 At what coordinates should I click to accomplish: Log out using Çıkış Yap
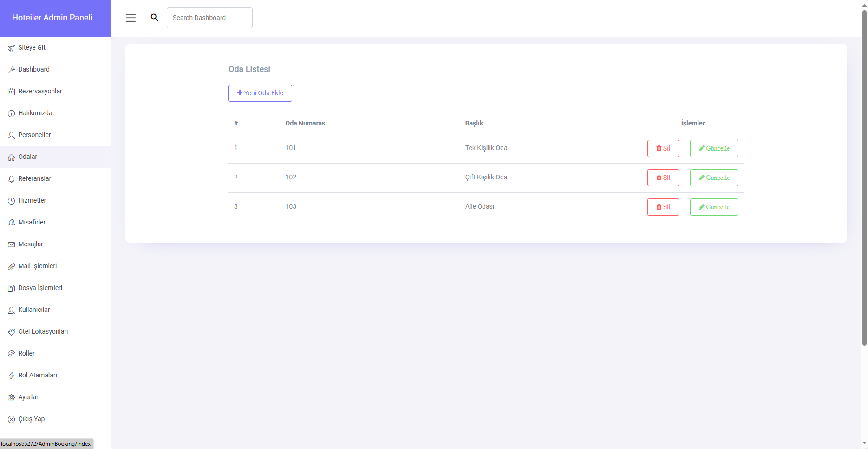click(x=31, y=419)
